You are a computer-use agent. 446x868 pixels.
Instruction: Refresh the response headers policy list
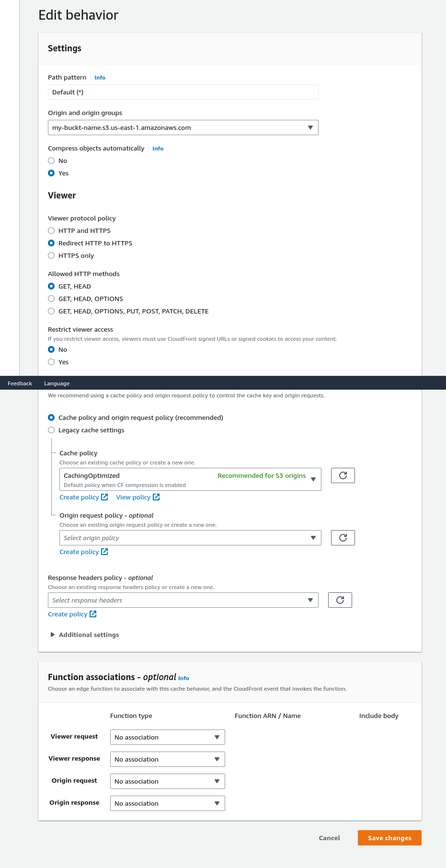click(x=340, y=600)
